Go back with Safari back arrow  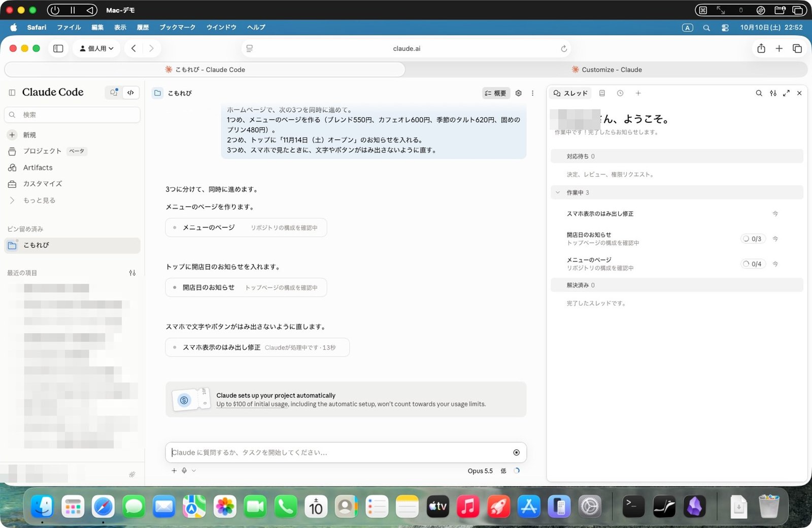pyautogui.click(x=133, y=49)
